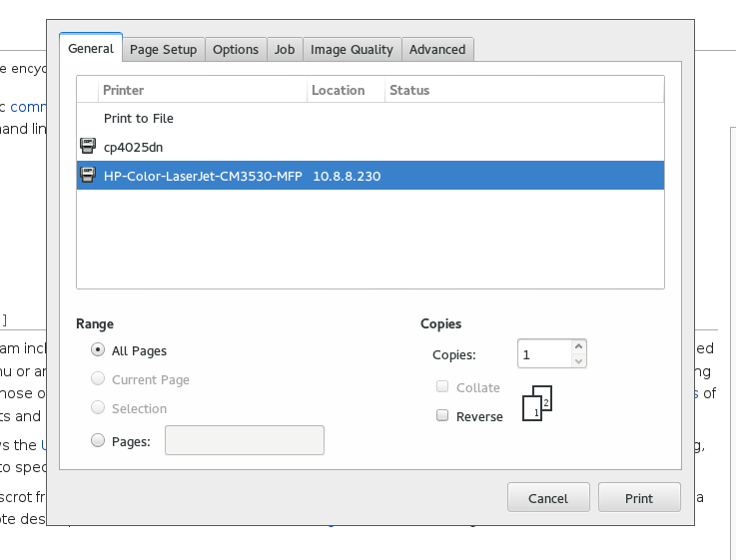This screenshot has width=736, height=560.
Task: Select the Pages range radio button
Action: (x=98, y=440)
